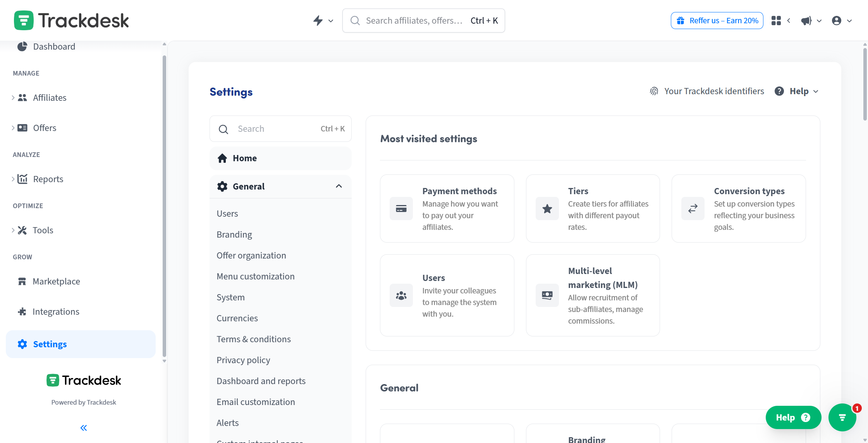Image resolution: width=868 pixels, height=443 pixels.
Task: Open the Multi-level marketing settings card
Action: point(592,295)
